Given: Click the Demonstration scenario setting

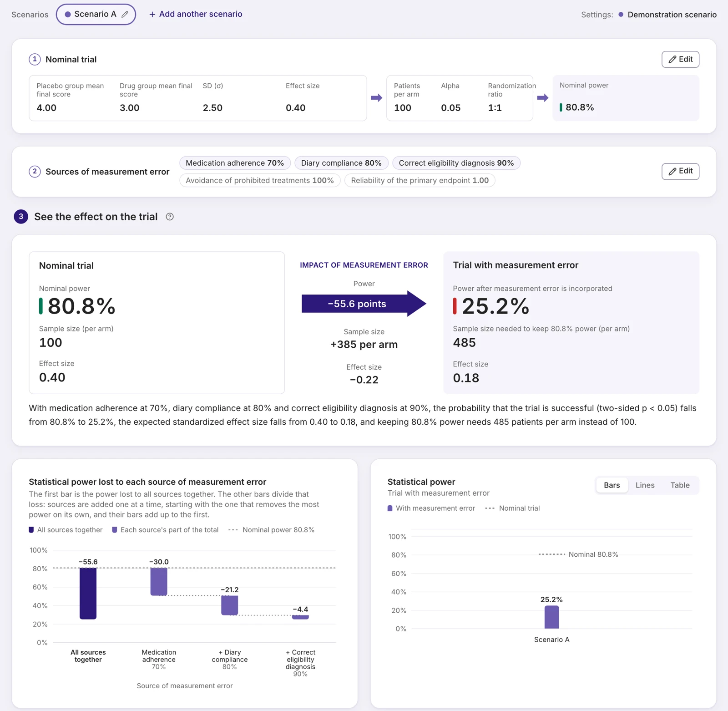Looking at the screenshot, I should click(x=667, y=15).
